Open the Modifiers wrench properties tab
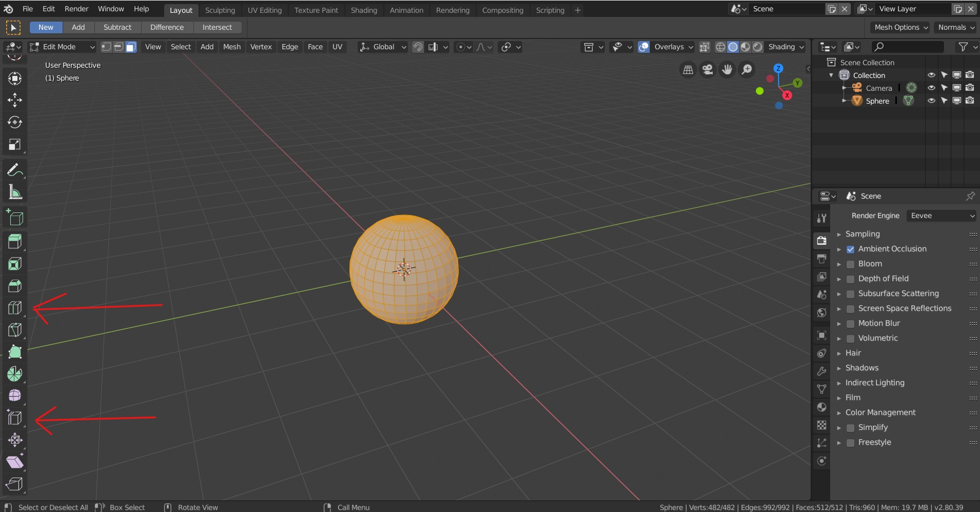 (x=821, y=371)
